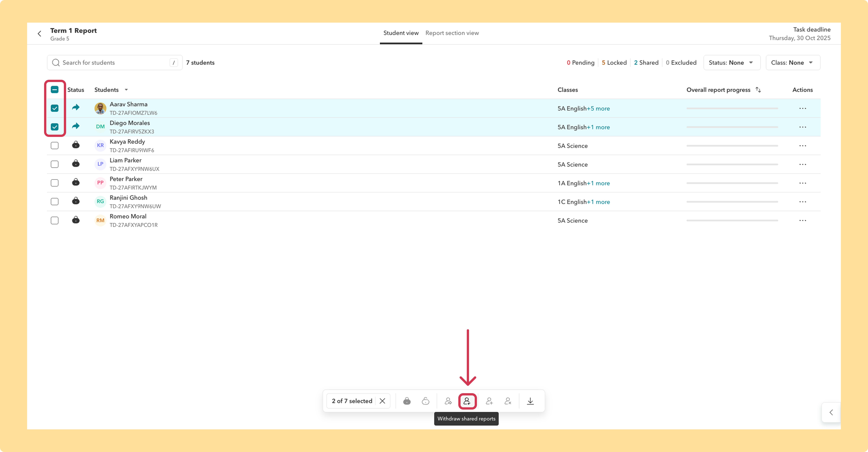The width and height of the screenshot is (868, 452).
Task: Open the Status: None filter dropdown
Action: (732, 63)
